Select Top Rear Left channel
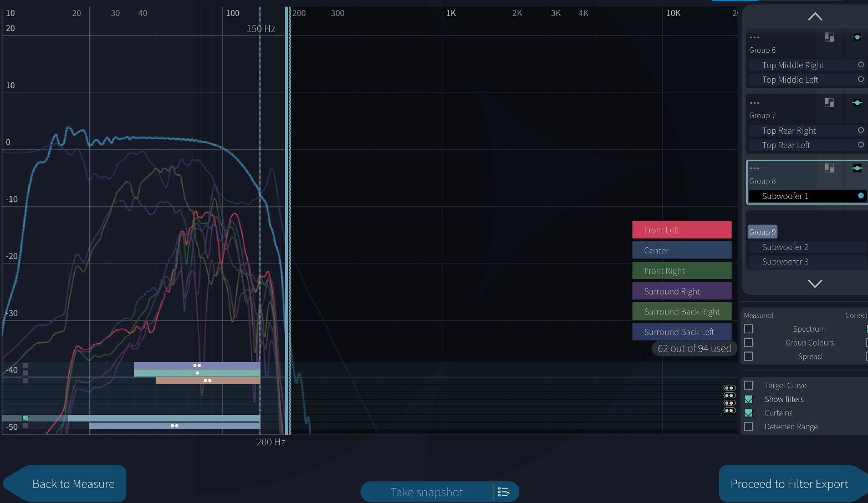 pos(785,145)
